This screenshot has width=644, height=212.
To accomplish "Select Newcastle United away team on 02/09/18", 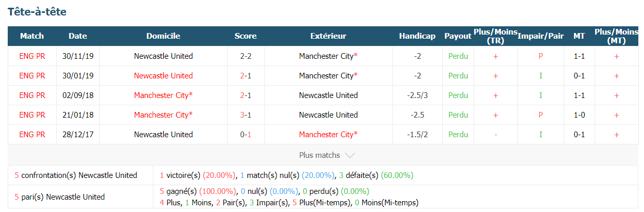I will pos(328,95).
